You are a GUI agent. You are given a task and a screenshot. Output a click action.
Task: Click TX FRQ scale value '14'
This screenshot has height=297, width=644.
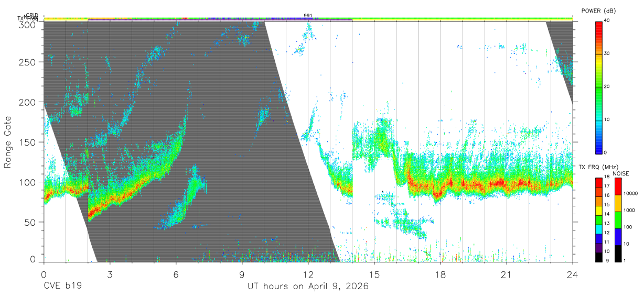coord(607,214)
